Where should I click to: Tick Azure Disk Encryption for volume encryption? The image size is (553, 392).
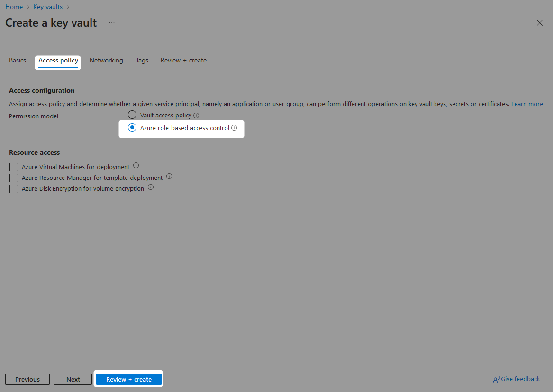[14, 189]
